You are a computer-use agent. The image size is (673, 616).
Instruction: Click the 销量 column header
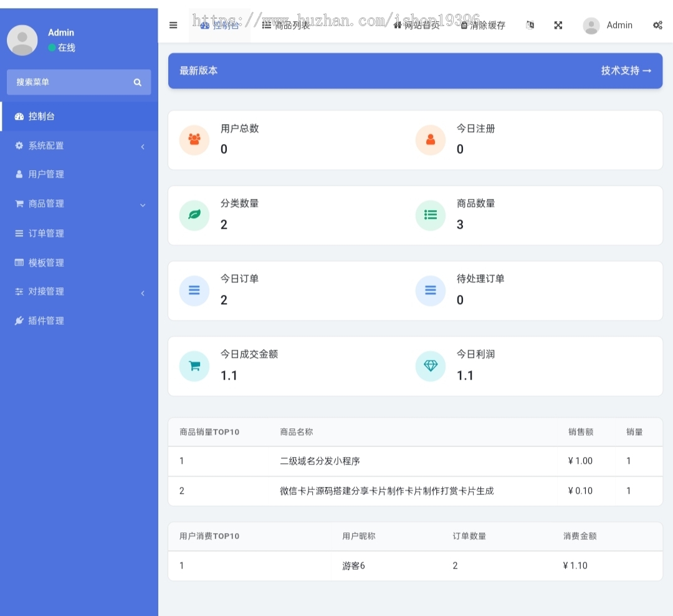[634, 432]
